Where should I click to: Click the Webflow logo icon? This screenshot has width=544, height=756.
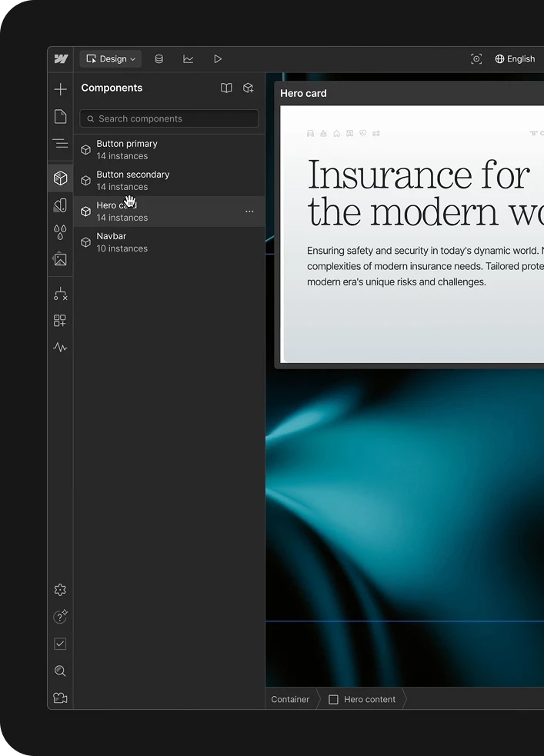click(61, 59)
